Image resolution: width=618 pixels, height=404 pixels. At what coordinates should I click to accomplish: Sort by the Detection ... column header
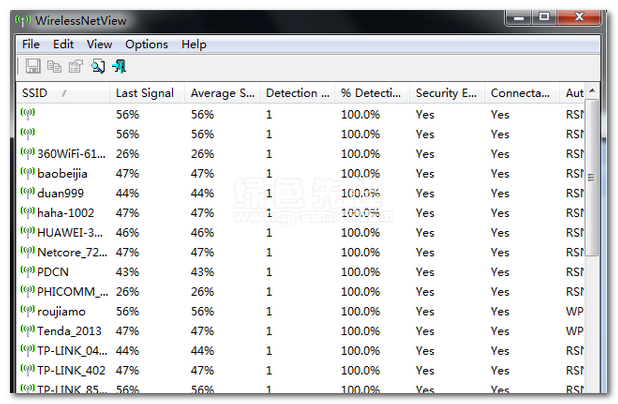click(x=297, y=93)
